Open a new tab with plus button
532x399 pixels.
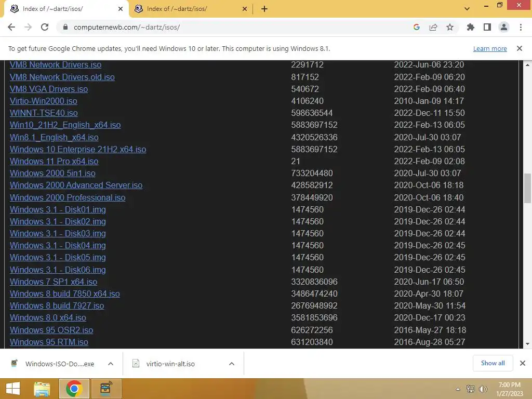point(264,9)
